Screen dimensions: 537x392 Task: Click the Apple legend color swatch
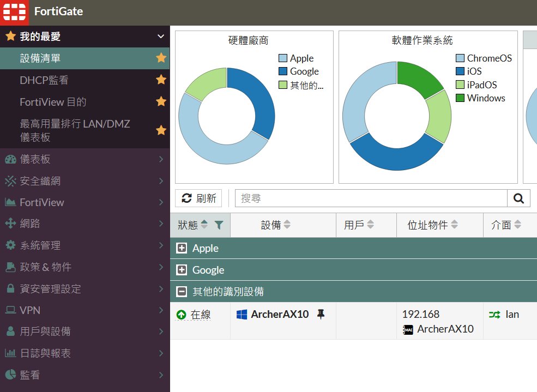pos(283,58)
